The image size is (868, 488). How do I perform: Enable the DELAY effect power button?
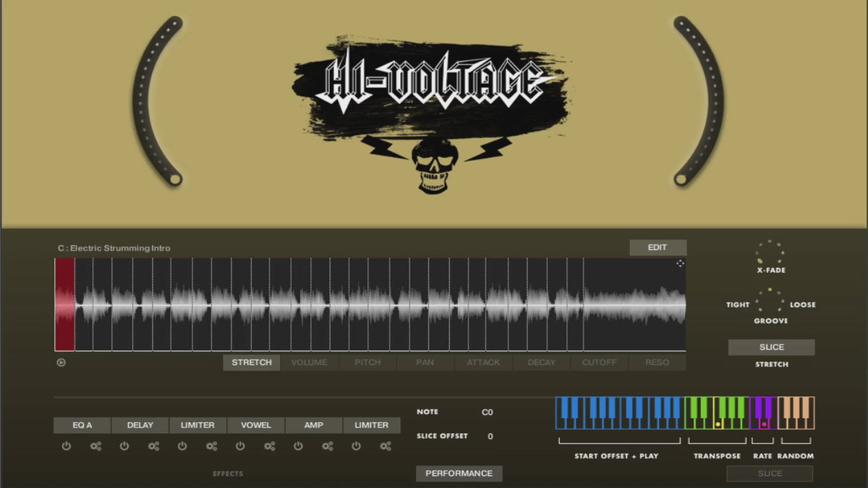click(124, 447)
